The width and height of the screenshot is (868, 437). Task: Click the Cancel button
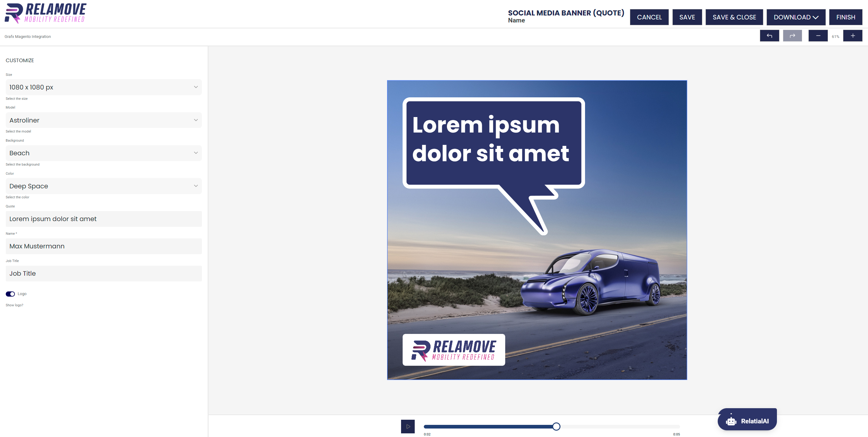click(x=649, y=17)
